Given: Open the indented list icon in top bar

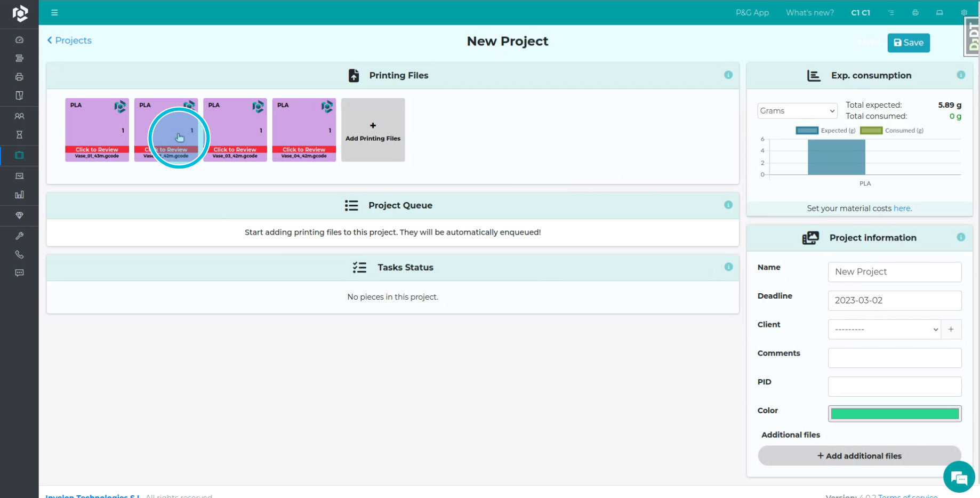Looking at the screenshot, I should (x=891, y=13).
